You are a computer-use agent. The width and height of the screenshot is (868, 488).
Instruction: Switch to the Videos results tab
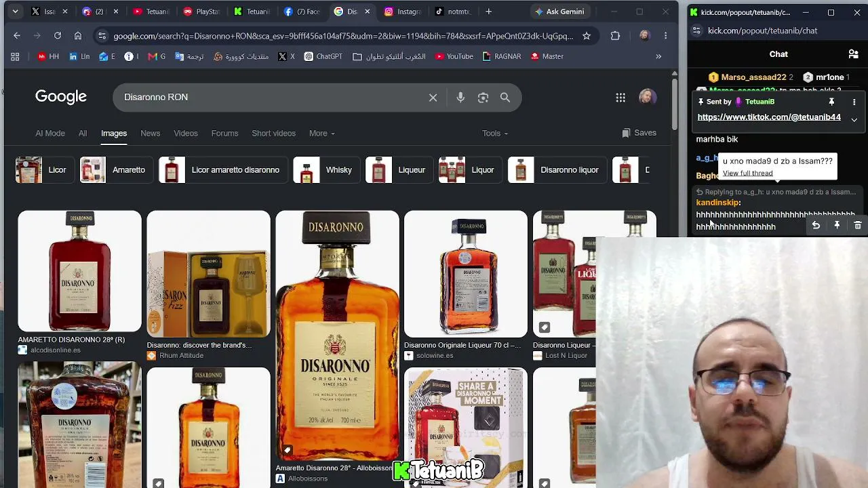[185, 134]
